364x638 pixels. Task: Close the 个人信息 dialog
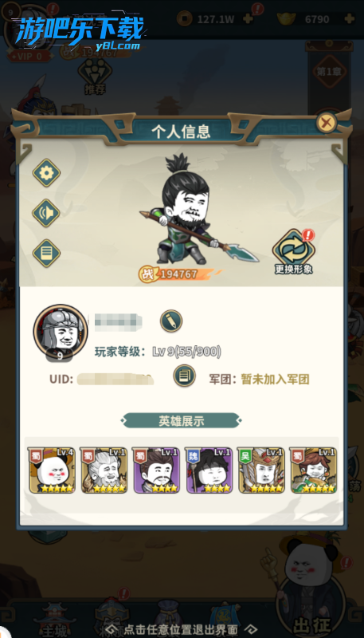point(327,122)
